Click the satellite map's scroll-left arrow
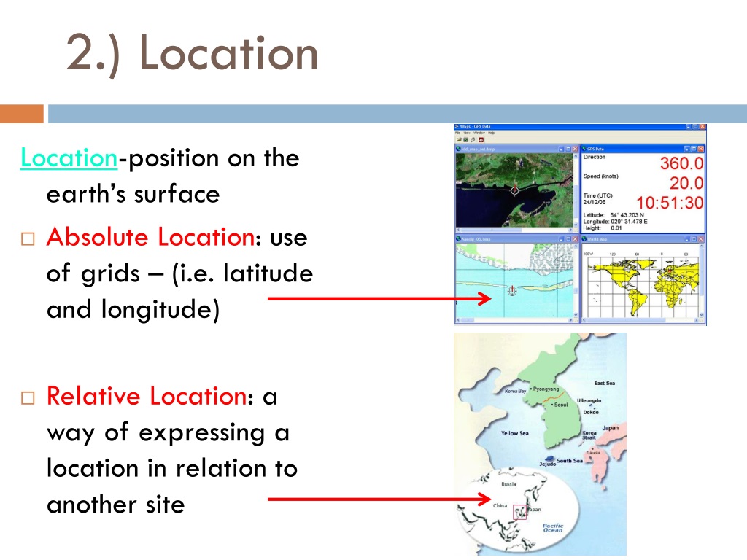747x560 pixels. 458,230
